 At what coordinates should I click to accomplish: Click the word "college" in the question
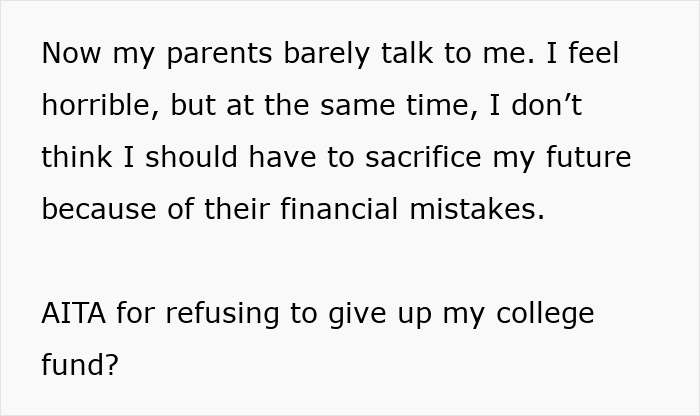(545, 315)
